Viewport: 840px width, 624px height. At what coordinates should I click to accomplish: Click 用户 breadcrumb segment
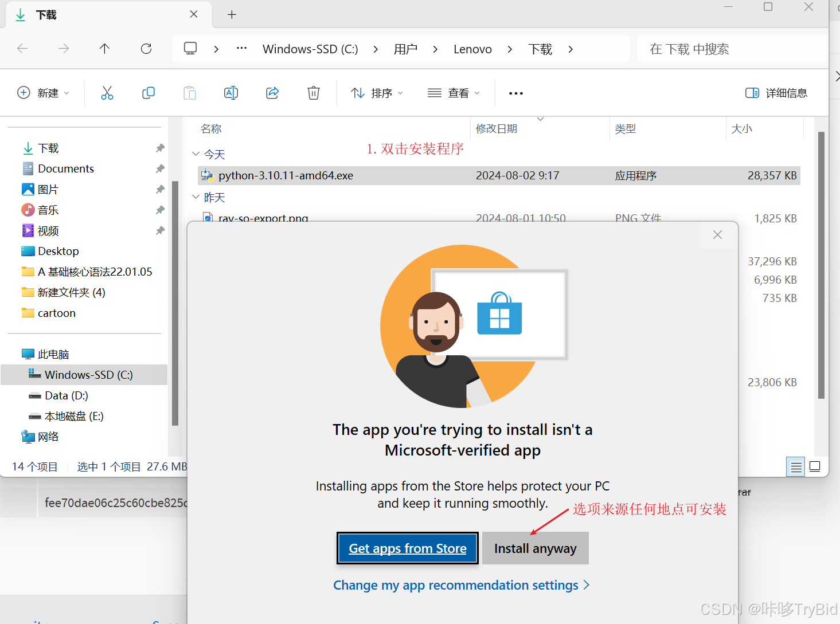click(405, 49)
